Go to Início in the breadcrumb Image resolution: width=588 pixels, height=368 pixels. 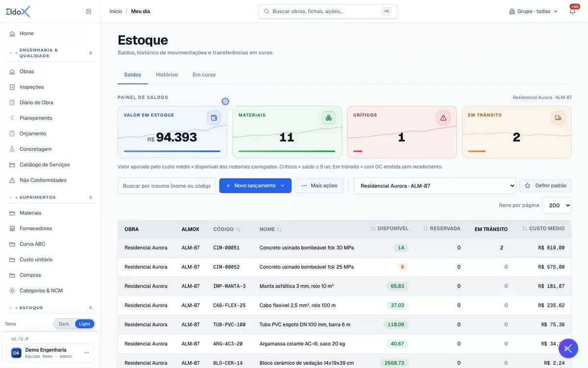(x=116, y=11)
